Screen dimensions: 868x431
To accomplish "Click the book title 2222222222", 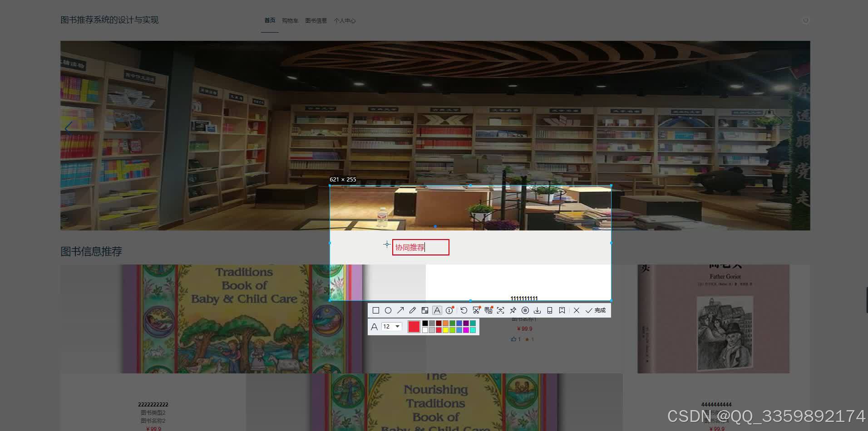I will point(153,405).
